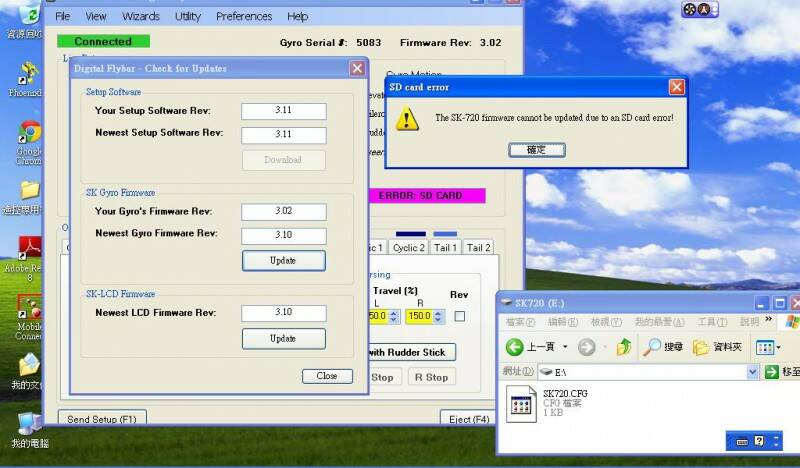Image resolution: width=800 pixels, height=468 pixels.
Task: Open the 檢視(V) menu in Explorer
Action: point(606,322)
